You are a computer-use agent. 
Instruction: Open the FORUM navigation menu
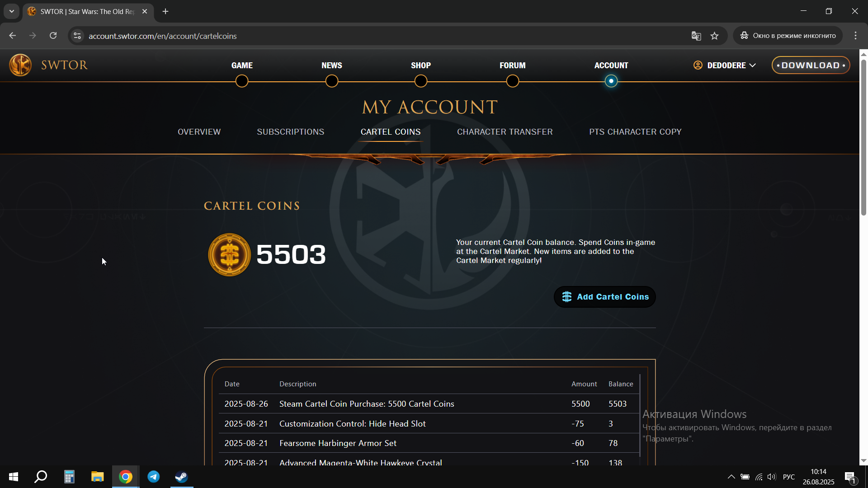[x=513, y=66]
